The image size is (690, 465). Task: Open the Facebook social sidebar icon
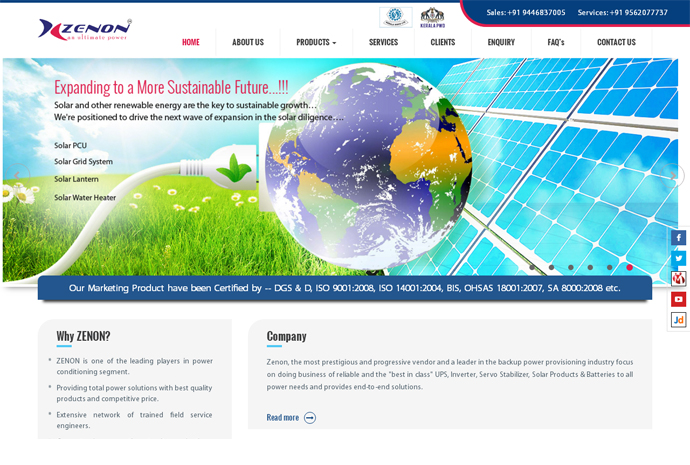pyautogui.click(x=678, y=238)
